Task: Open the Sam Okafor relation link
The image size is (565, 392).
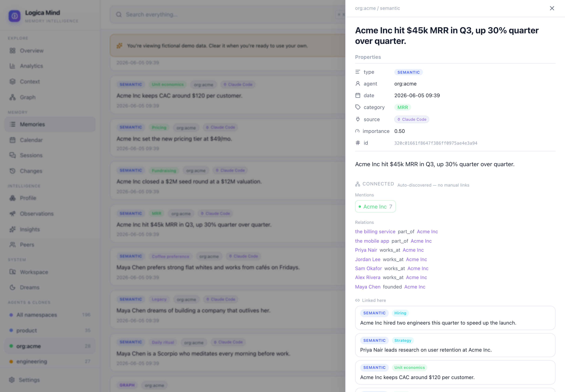Action: (x=368, y=269)
